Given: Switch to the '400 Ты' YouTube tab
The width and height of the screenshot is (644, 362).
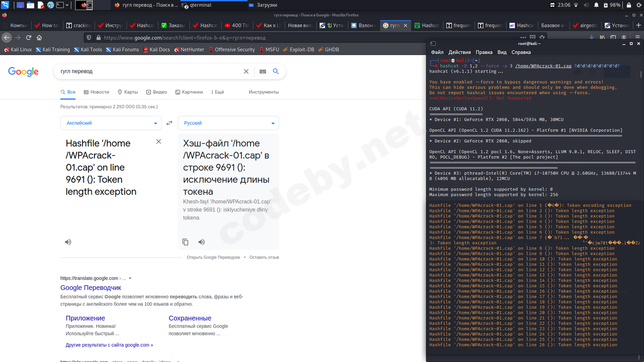Looking at the screenshot, I should [x=237, y=25].
